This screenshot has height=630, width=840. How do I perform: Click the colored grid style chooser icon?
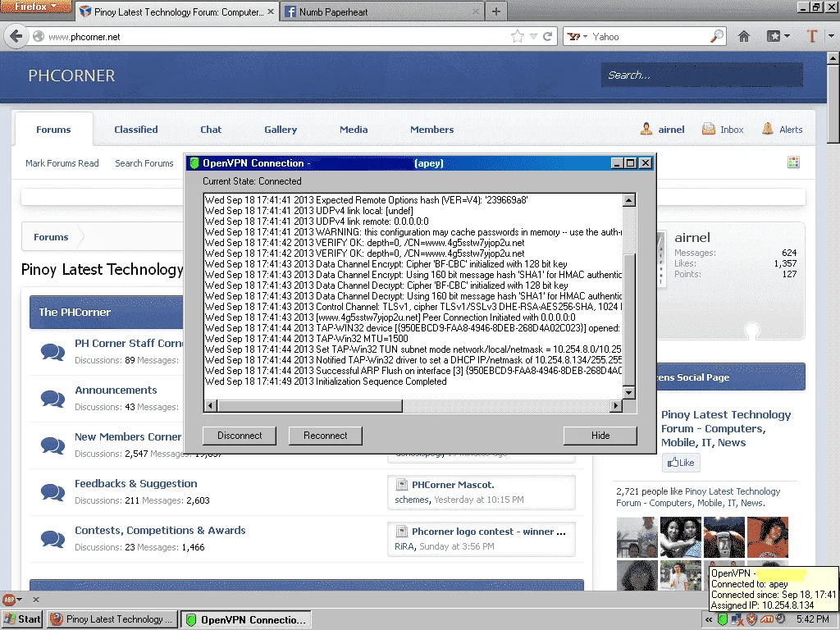pyautogui.click(x=793, y=162)
